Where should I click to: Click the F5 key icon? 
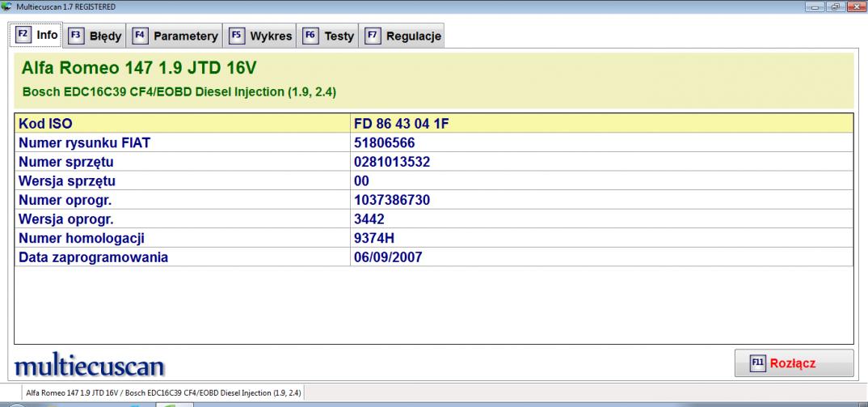236,36
